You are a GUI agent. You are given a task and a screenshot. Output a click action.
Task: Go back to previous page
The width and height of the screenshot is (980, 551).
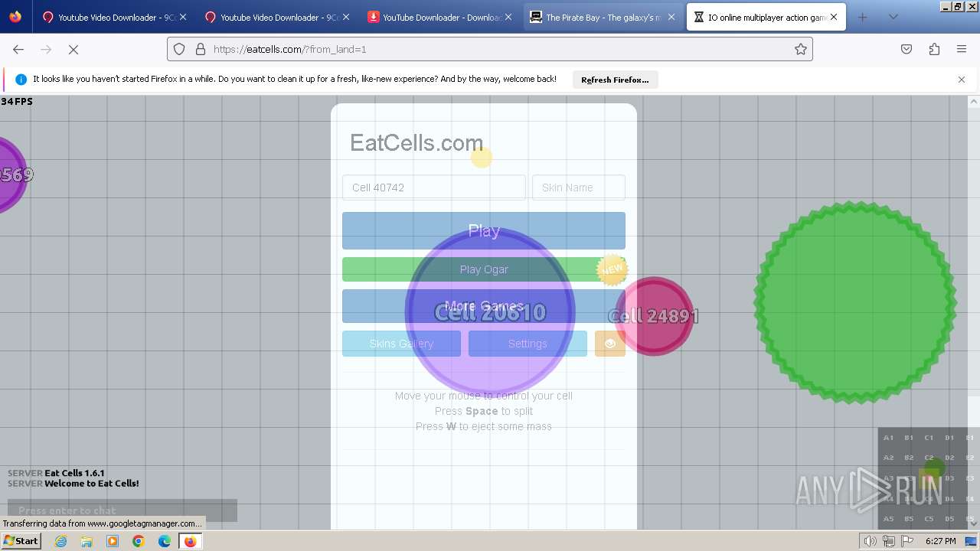tap(18, 49)
